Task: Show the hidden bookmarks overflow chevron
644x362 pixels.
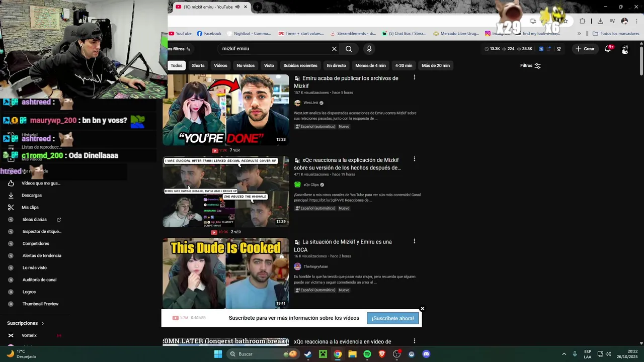Action: [x=579, y=34]
